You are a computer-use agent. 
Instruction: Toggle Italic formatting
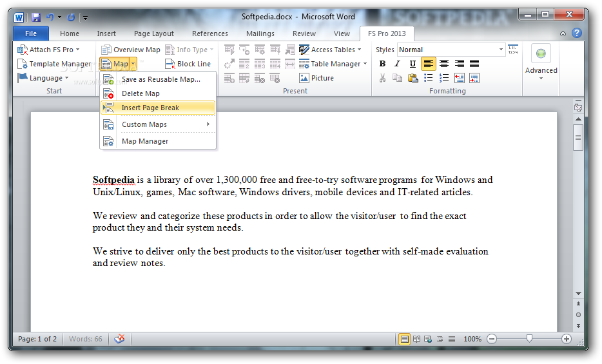[398, 64]
